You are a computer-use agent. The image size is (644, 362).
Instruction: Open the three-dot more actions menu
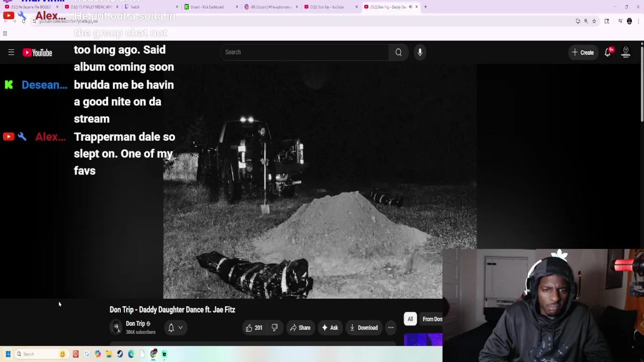coord(391,328)
